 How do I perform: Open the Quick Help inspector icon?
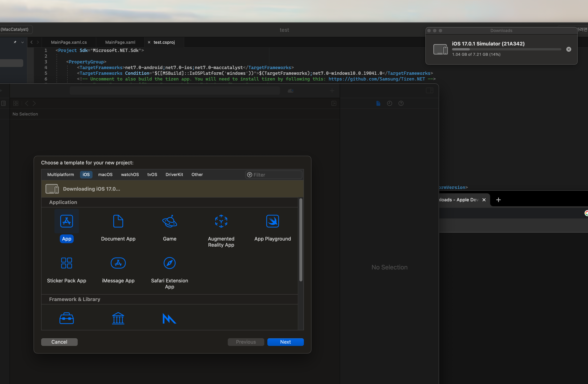tap(401, 104)
